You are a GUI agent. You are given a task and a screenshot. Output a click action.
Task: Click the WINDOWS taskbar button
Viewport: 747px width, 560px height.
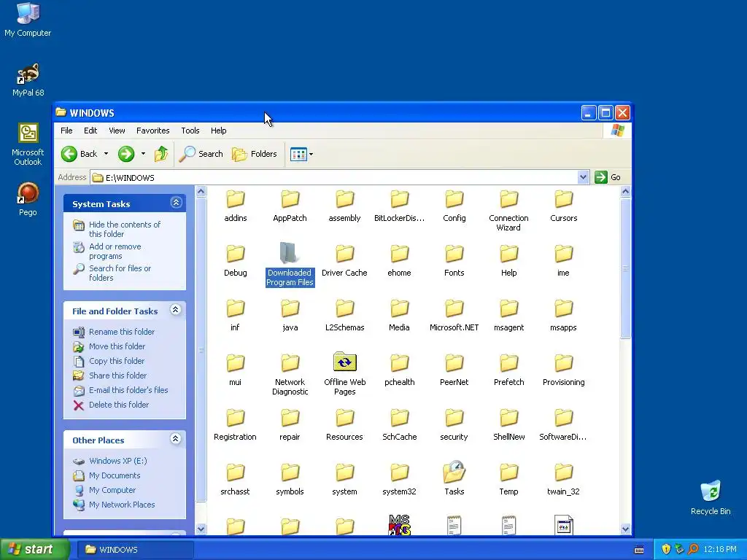(x=135, y=550)
